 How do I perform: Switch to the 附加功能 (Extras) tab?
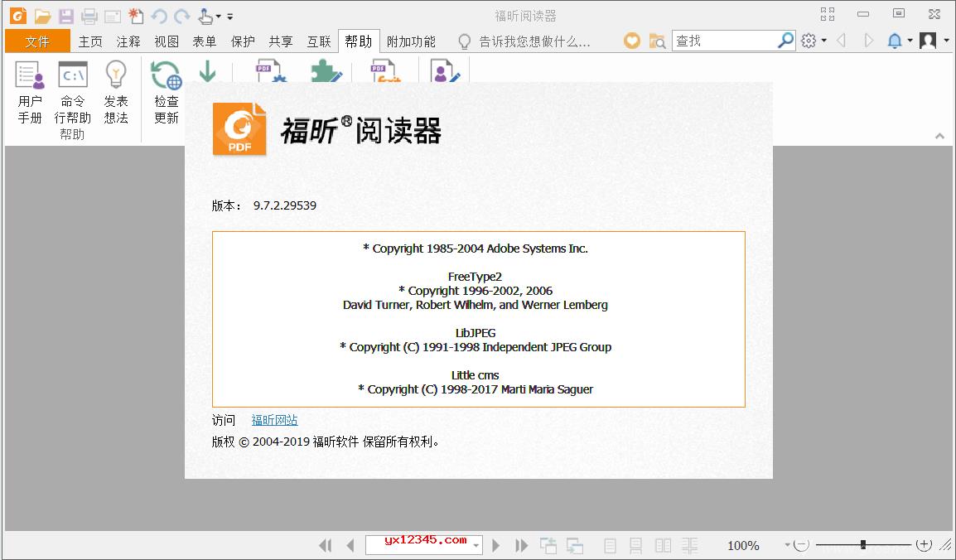click(411, 41)
